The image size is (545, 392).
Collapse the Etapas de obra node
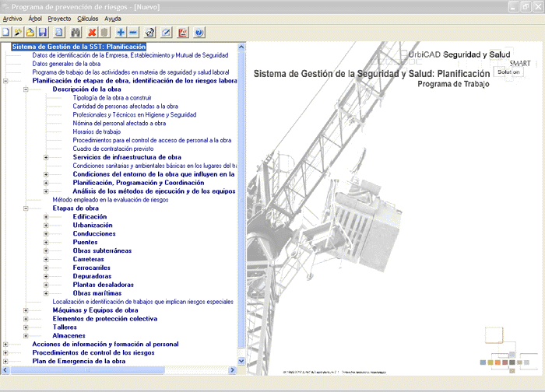click(x=26, y=208)
